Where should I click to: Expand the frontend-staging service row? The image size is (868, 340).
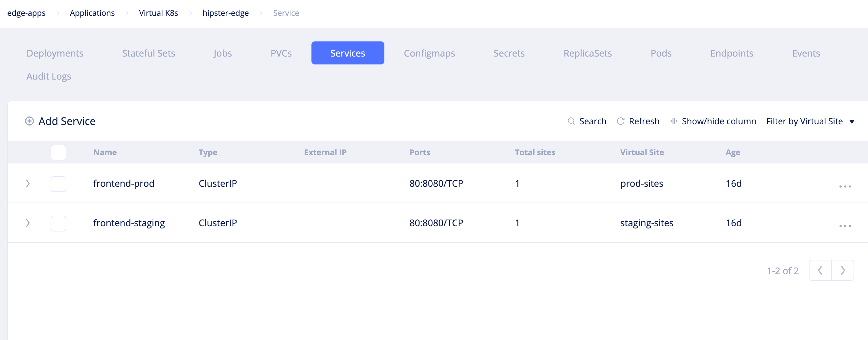point(28,223)
